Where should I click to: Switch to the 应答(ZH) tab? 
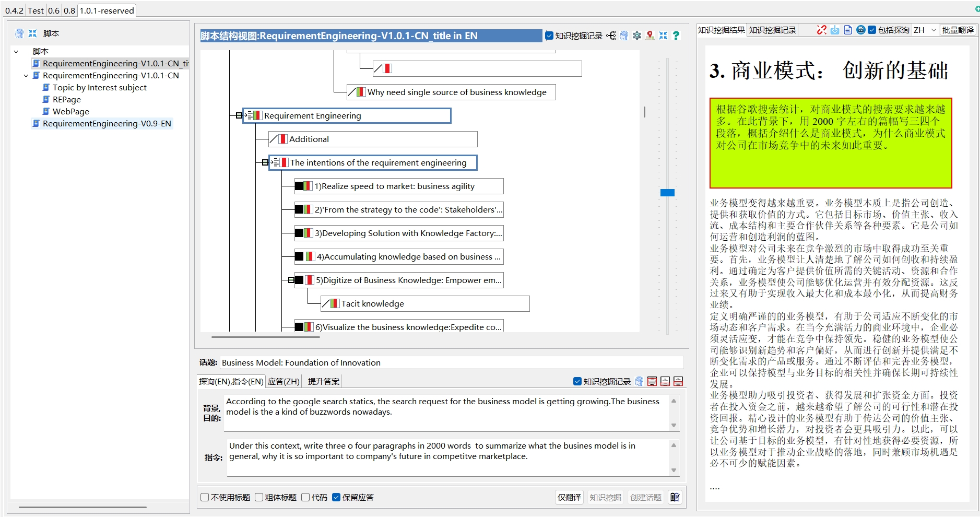point(284,381)
